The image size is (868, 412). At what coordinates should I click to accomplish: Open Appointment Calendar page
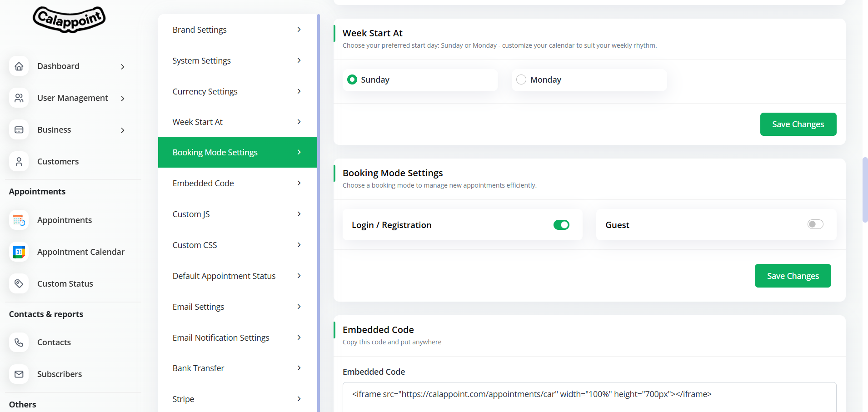click(x=81, y=252)
